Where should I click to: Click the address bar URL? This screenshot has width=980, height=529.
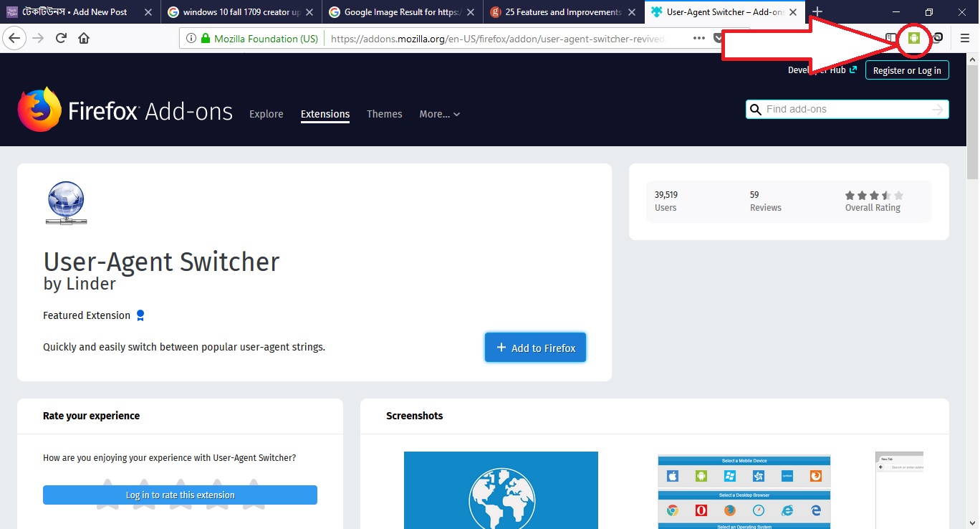pos(497,39)
